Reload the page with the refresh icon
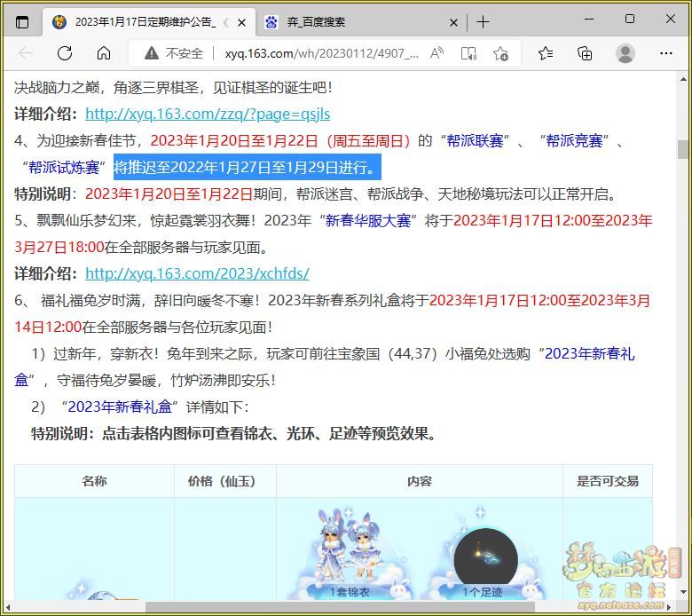This screenshot has height=616, width=692. point(65,53)
